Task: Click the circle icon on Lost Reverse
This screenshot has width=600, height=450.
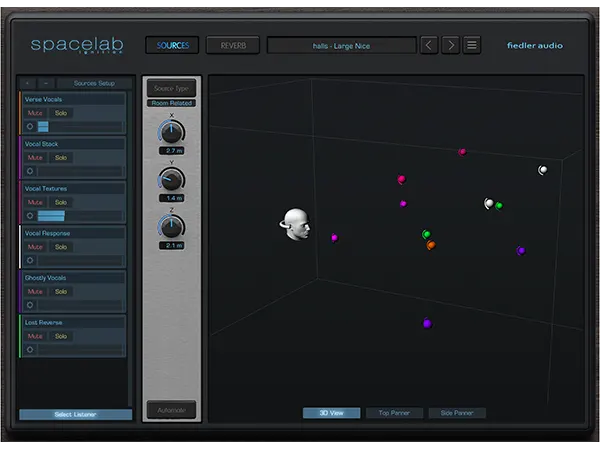Action: click(x=30, y=349)
